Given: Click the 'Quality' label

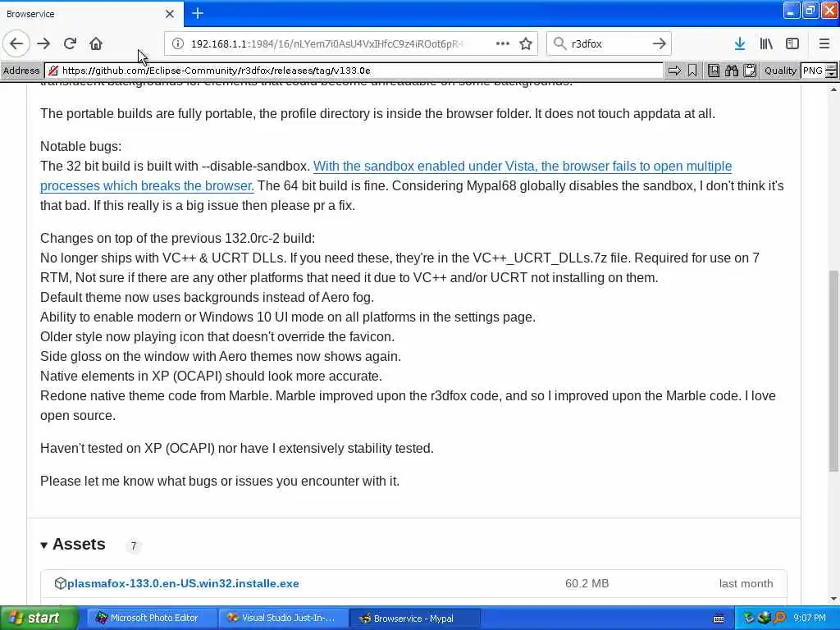Looking at the screenshot, I should (x=780, y=71).
